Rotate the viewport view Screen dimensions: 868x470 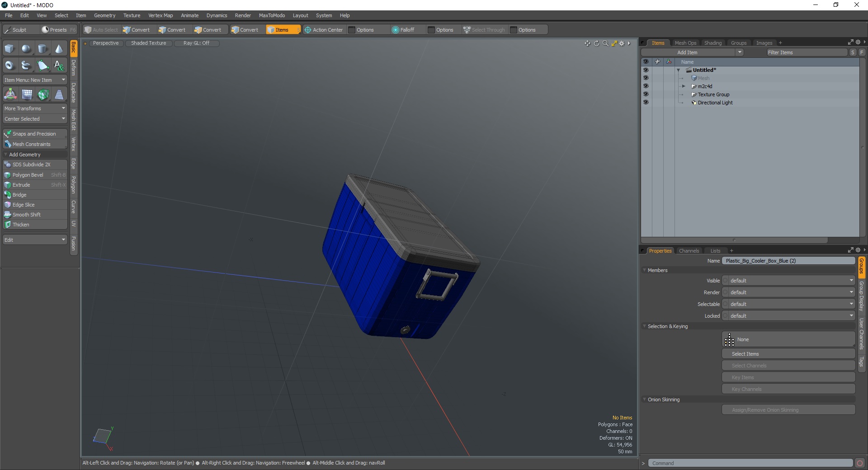click(596, 43)
